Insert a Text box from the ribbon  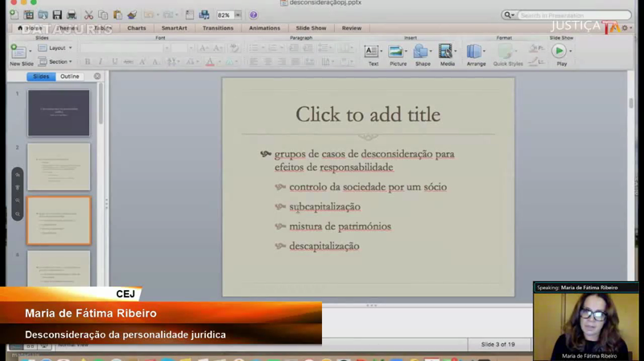(x=373, y=53)
